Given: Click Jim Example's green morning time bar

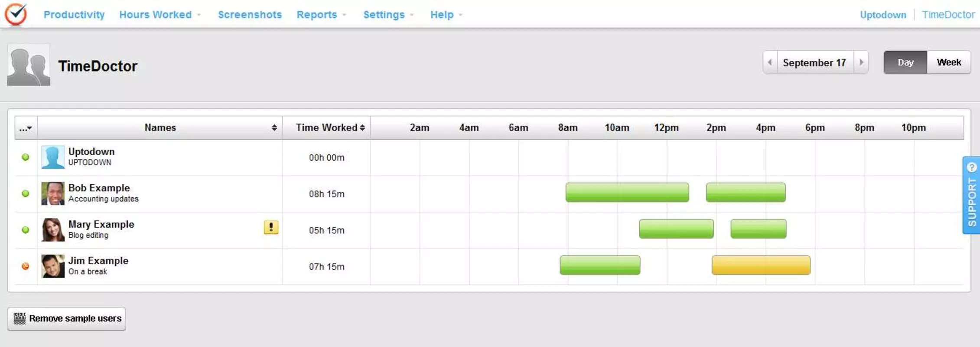Looking at the screenshot, I should click(x=600, y=265).
